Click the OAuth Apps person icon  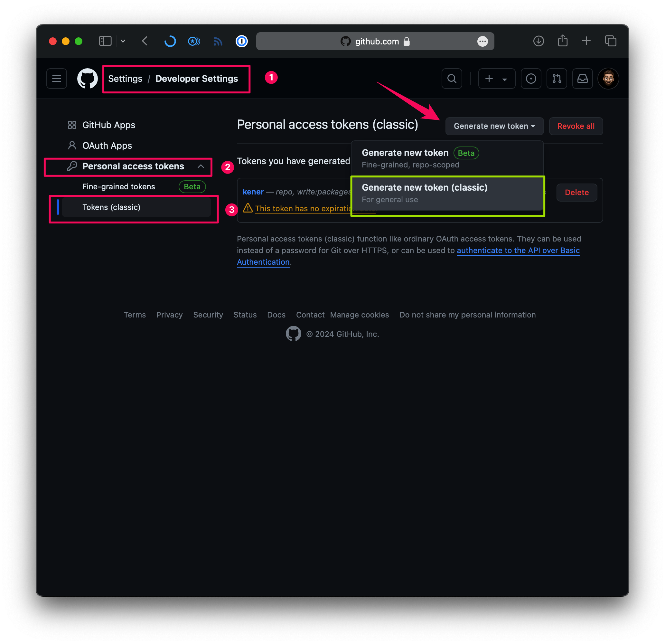(x=72, y=146)
